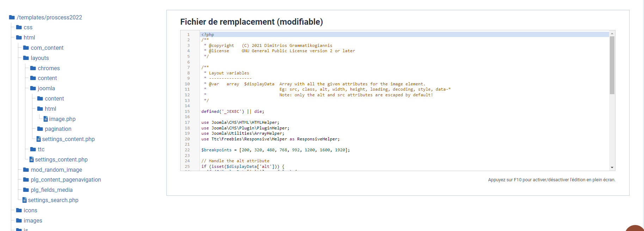Click the 'Fichier de remplacement (modifiable)' heading
This screenshot has height=231, width=644.
point(251,22)
